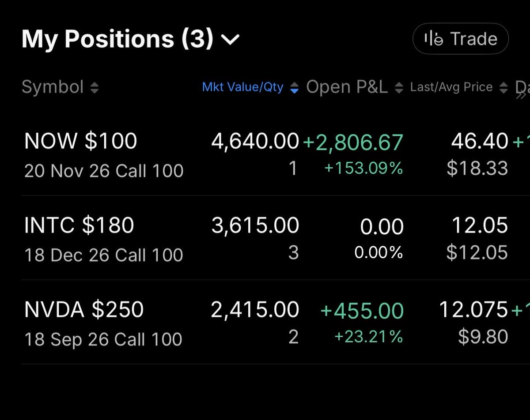Viewport: 530px width, 420px height.
Task: Sort by Symbol column arrows
Action: 94,88
